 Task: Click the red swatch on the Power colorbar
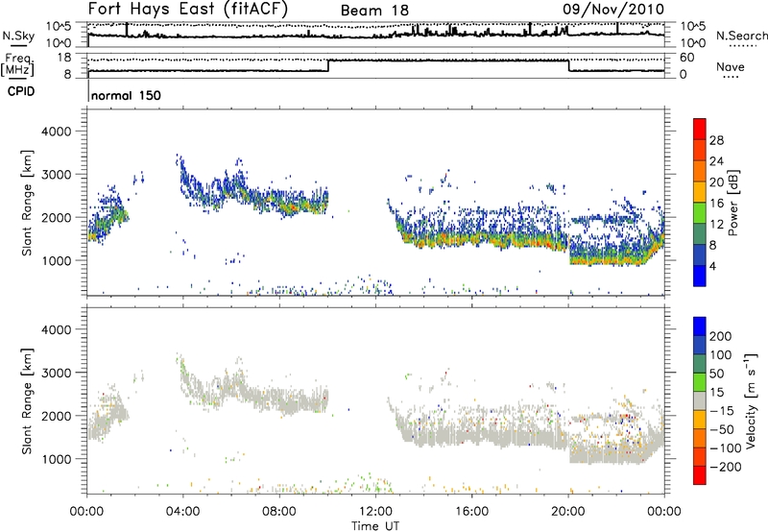coord(700,129)
